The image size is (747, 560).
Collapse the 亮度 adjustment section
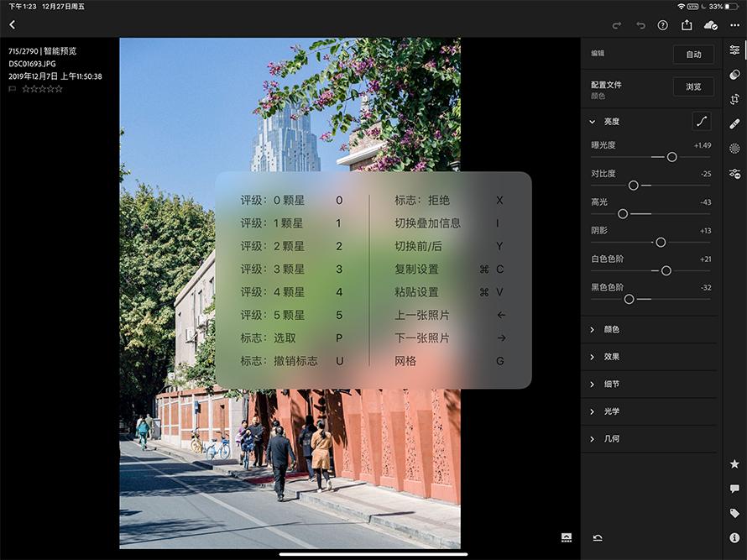pyautogui.click(x=592, y=121)
